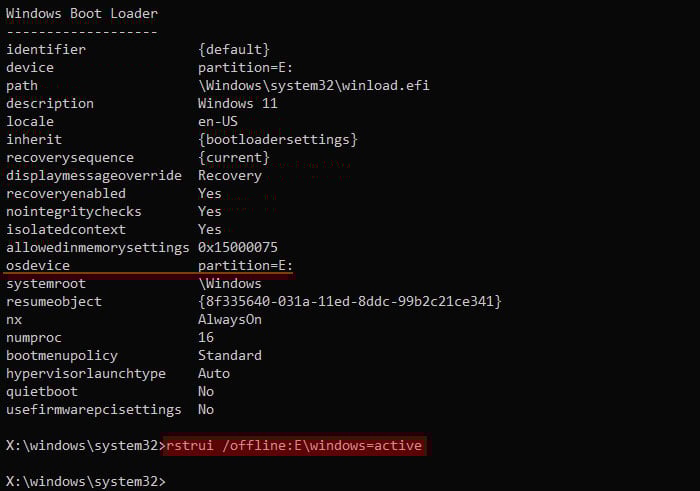Click the empty command prompt at bottom
The height and width of the screenshot is (491, 700).
(x=86, y=481)
